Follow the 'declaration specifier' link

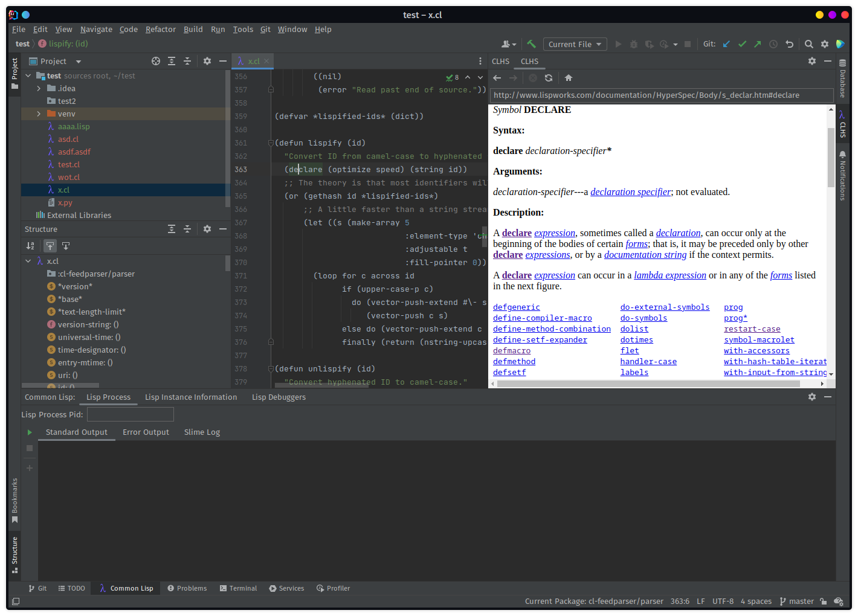tap(630, 192)
